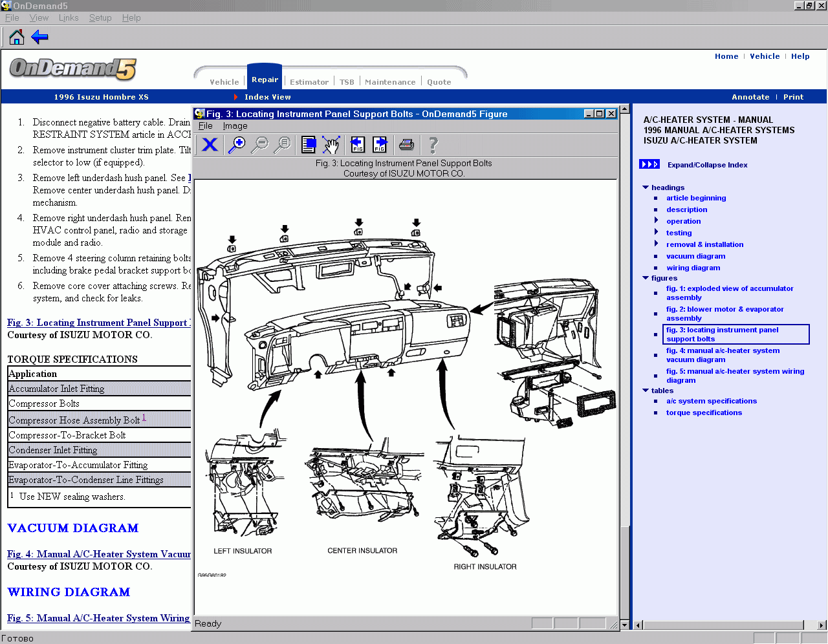Click article vertical scrollbar up arrow
Viewport: 828px width, 644px height.
click(x=625, y=109)
